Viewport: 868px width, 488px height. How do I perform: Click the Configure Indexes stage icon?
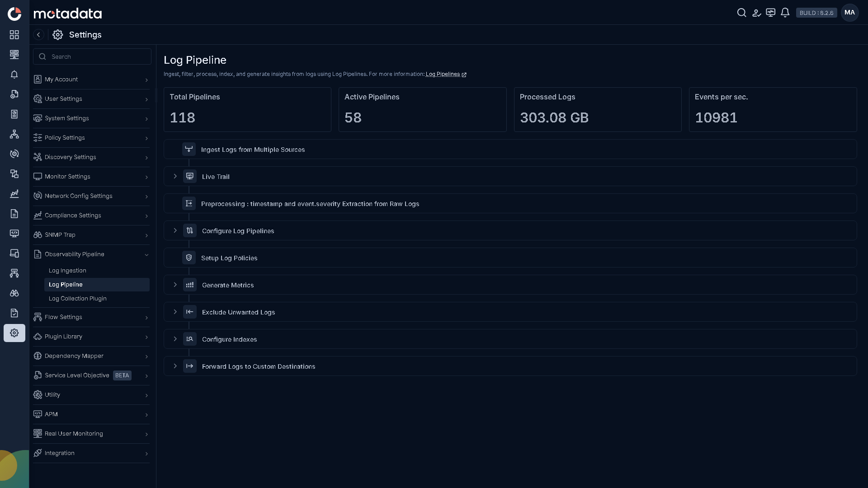[190, 339]
